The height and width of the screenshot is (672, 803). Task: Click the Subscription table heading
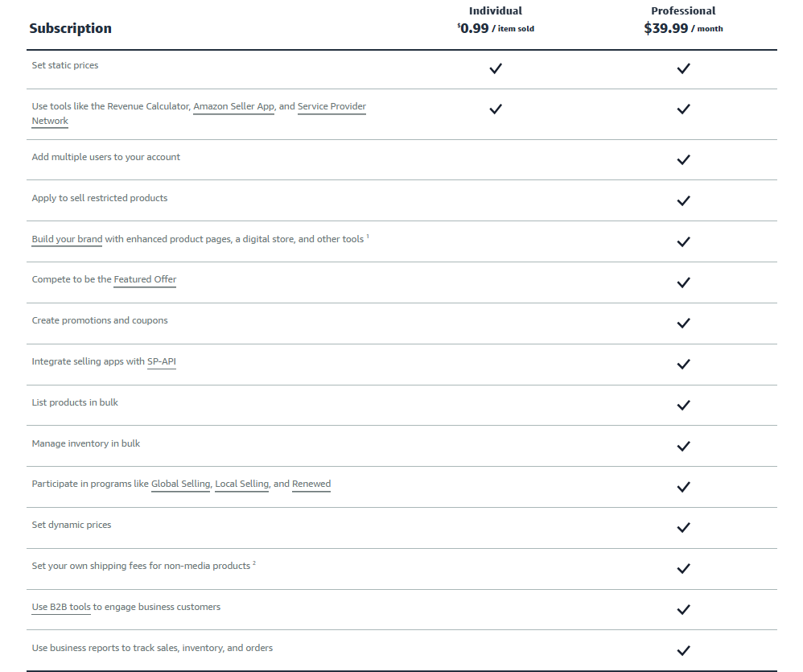70,28
